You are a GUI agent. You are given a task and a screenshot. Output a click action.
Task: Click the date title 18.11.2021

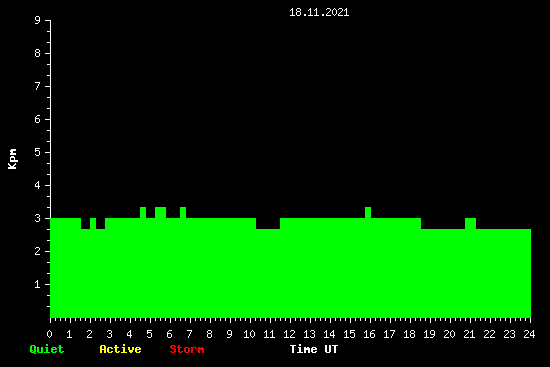(x=319, y=13)
